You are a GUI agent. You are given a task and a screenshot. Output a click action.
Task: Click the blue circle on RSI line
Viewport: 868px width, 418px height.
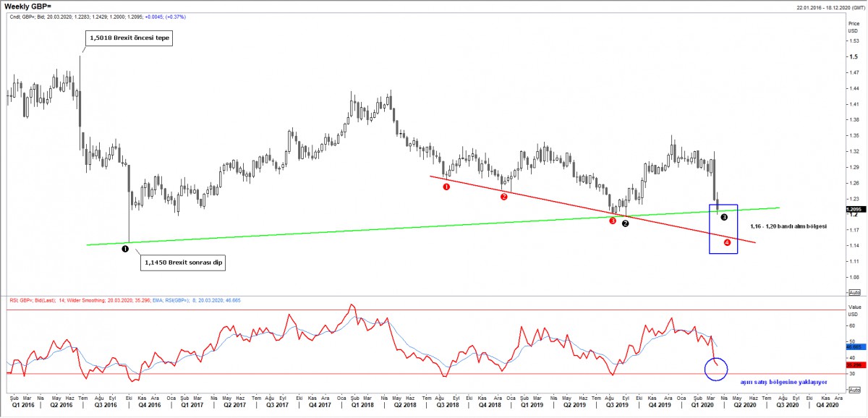pyautogui.click(x=716, y=369)
